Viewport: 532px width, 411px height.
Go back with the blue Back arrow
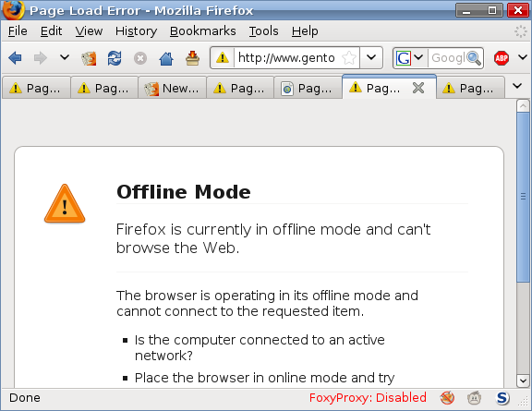click(16, 58)
